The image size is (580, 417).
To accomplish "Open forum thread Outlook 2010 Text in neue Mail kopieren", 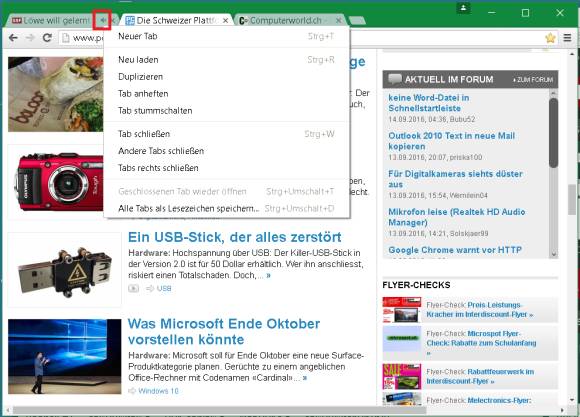I will (x=452, y=141).
